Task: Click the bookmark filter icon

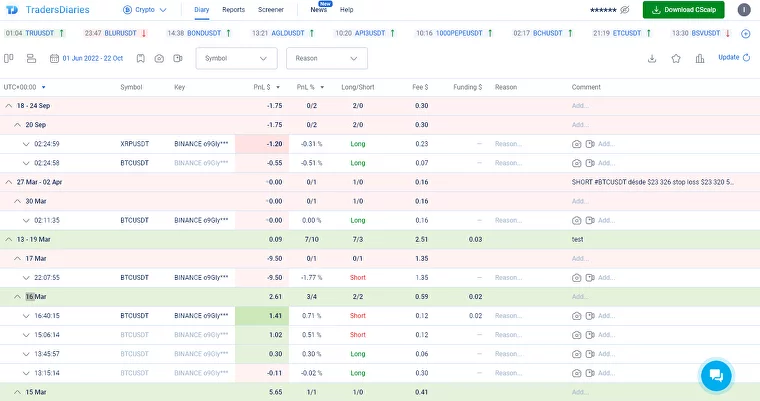Action: click(142, 58)
